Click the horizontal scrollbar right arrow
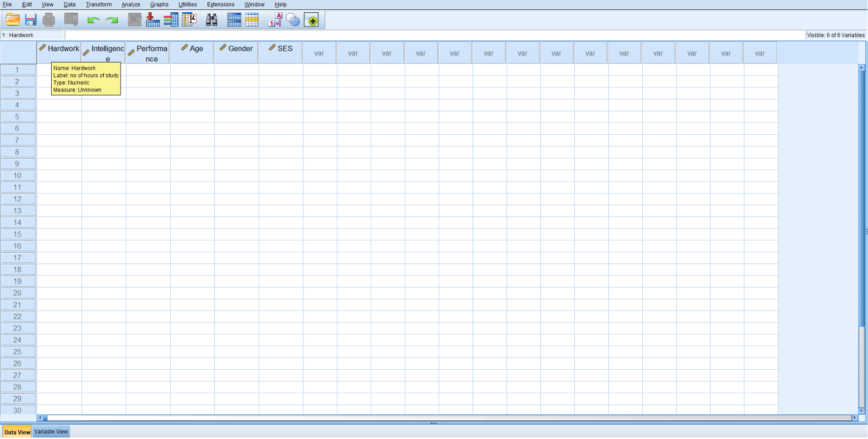The image size is (868, 439). pyautogui.click(x=855, y=418)
